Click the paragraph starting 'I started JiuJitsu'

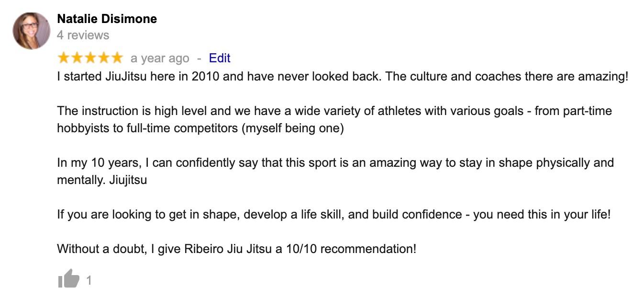(343, 77)
